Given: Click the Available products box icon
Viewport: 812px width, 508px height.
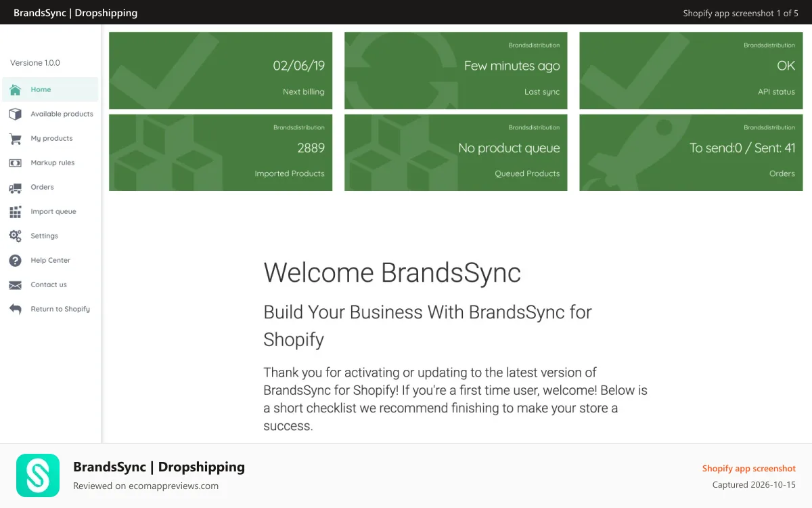Looking at the screenshot, I should [16, 114].
